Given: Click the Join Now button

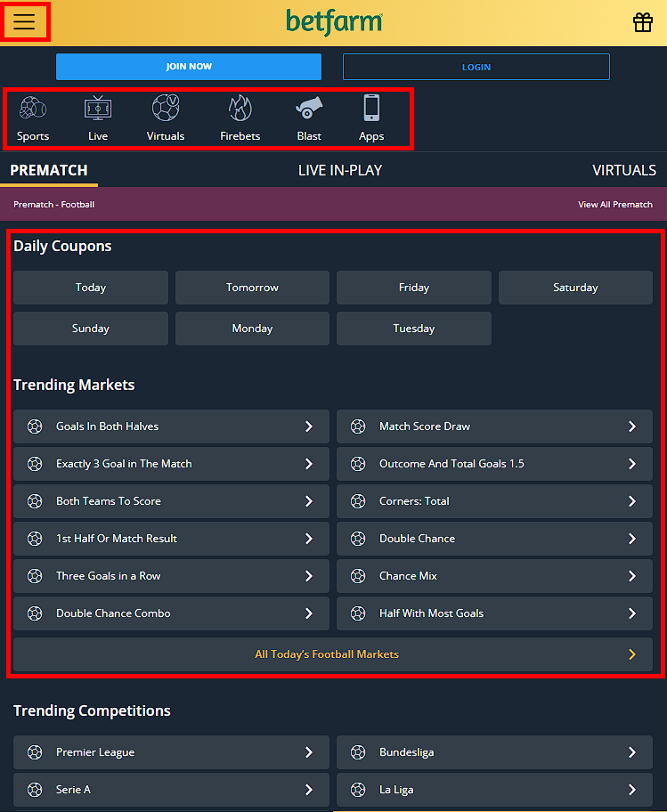Looking at the screenshot, I should coord(189,67).
